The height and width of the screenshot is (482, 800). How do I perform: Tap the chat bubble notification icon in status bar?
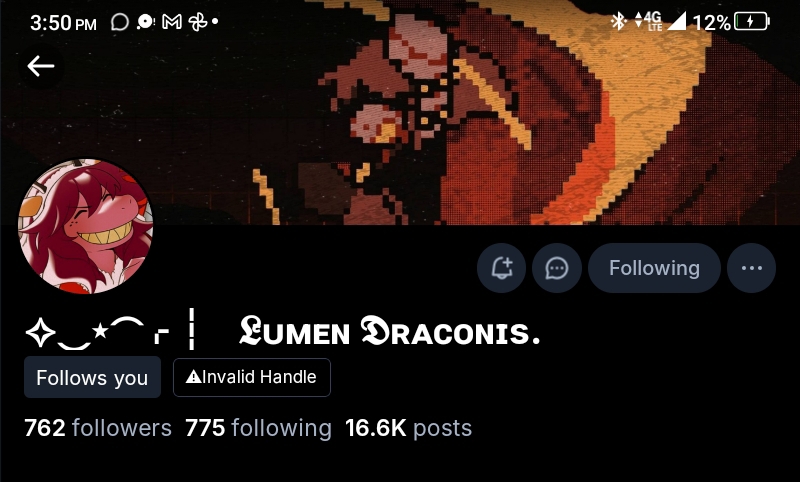click(x=119, y=22)
